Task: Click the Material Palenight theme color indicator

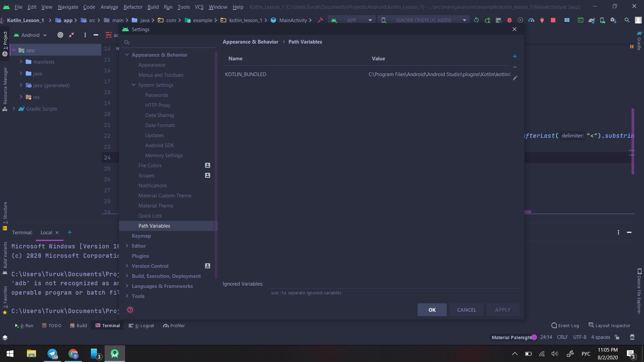Action: (534, 337)
